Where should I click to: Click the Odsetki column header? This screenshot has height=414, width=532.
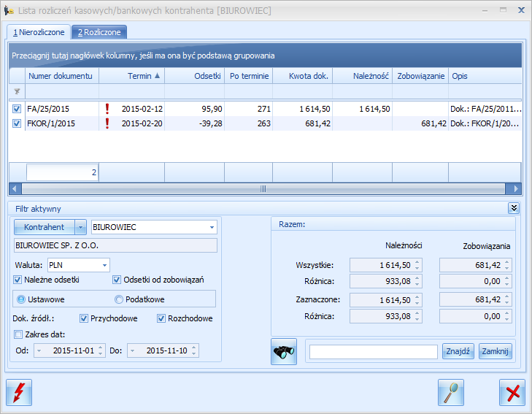pyautogui.click(x=195, y=76)
